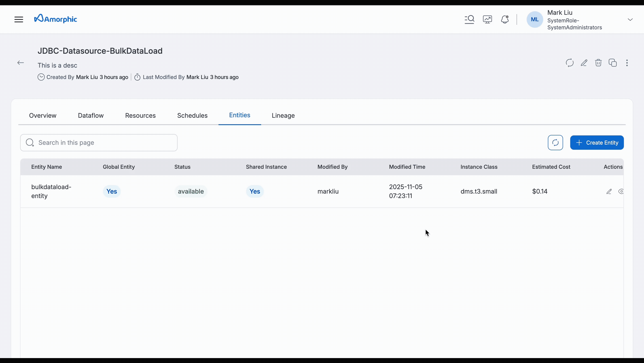The image size is (644, 363).
Task: Edit the JDBC-Datasource-BulkDataLoad datasource
Action: [584, 63]
